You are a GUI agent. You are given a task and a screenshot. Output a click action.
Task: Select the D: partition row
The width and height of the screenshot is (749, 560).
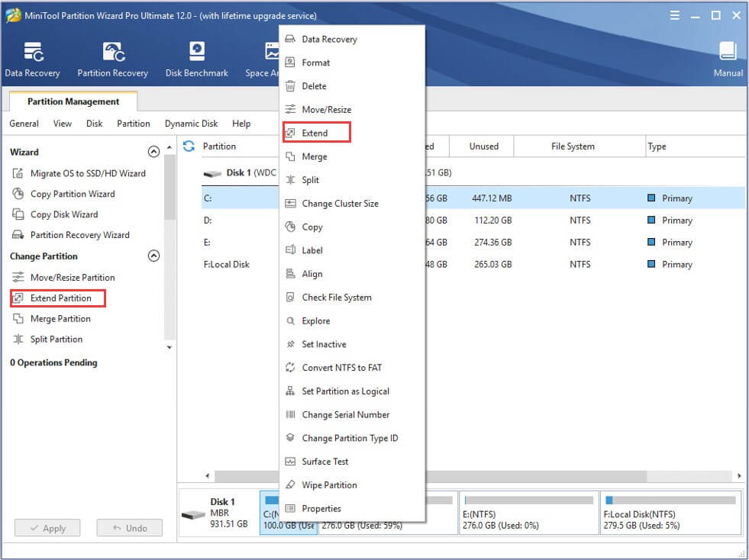coord(473,220)
